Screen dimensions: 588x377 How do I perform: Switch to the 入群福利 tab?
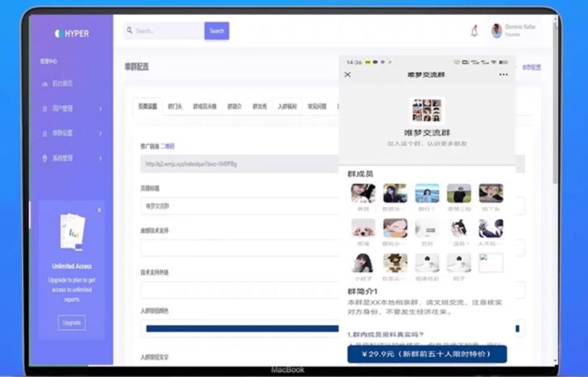287,106
